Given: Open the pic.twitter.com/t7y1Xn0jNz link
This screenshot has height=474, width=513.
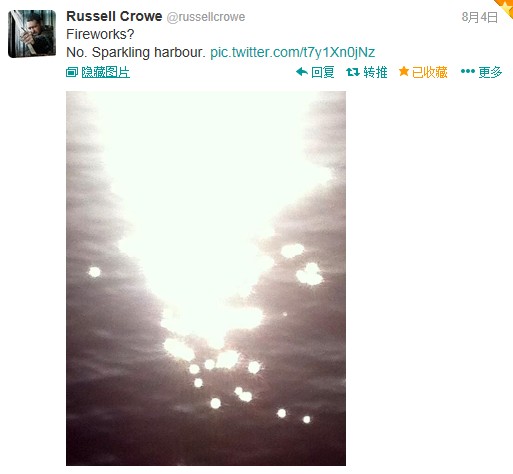Looking at the screenshot, I should point(293,52).
